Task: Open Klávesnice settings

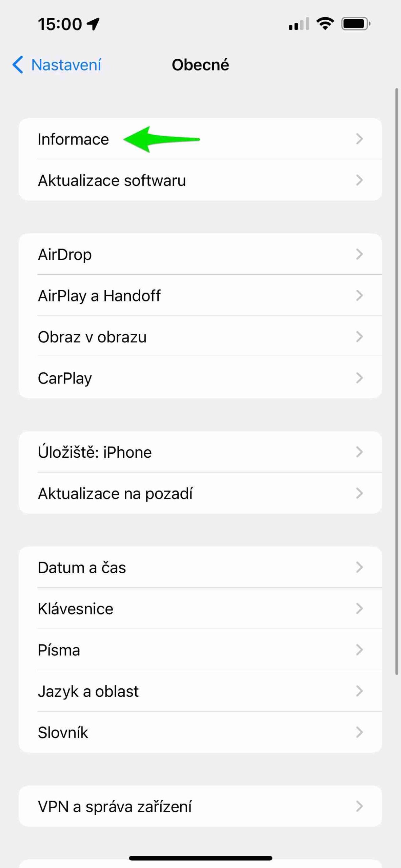Action: [76, 609]
